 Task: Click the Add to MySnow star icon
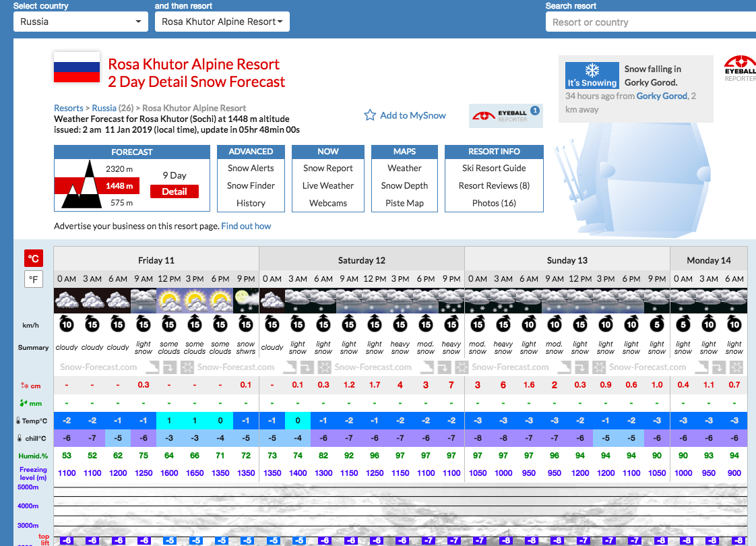pos(370,115)
